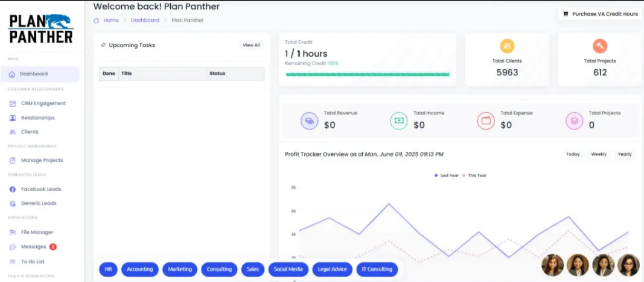
Task: Click the Plan Panther logo
Action: [40, 29]
